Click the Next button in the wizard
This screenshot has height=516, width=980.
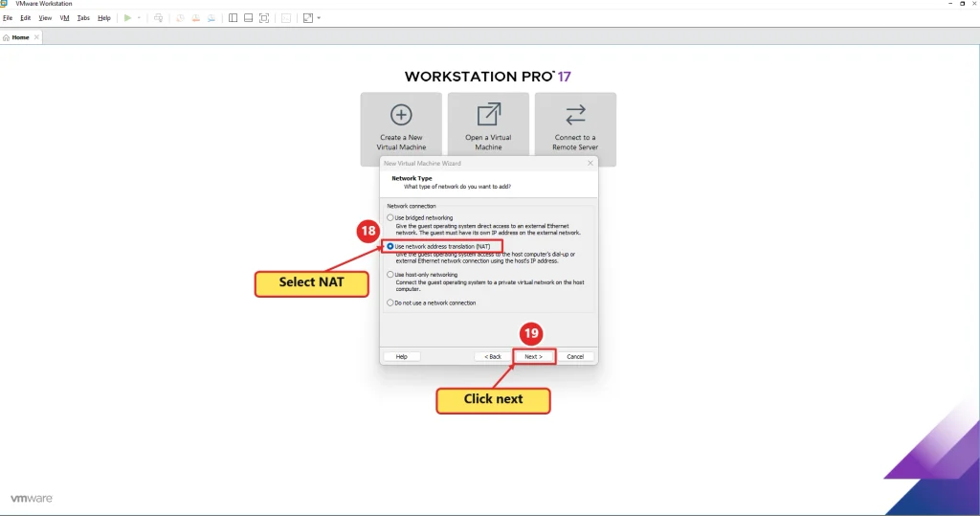(534, 356)
